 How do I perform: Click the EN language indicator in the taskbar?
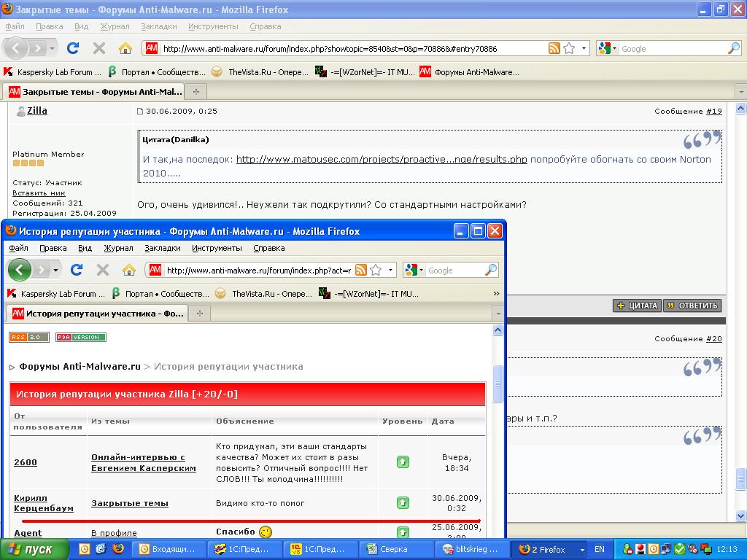600,549
